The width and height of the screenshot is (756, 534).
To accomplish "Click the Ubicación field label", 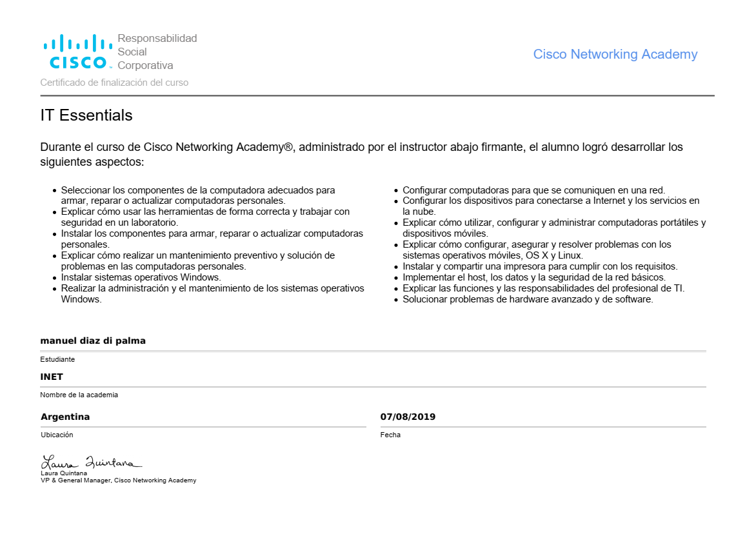I will click(x=57, y=435).
